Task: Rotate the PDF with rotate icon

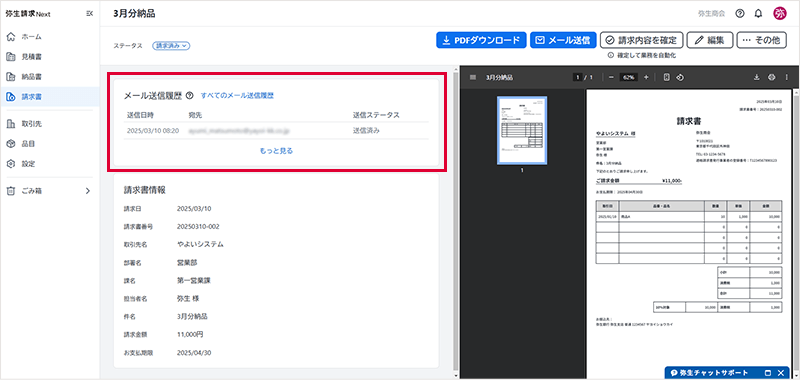Action: pos(680,78)
